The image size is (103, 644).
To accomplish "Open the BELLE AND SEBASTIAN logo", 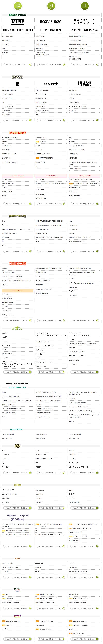I will tap(84, 84).
